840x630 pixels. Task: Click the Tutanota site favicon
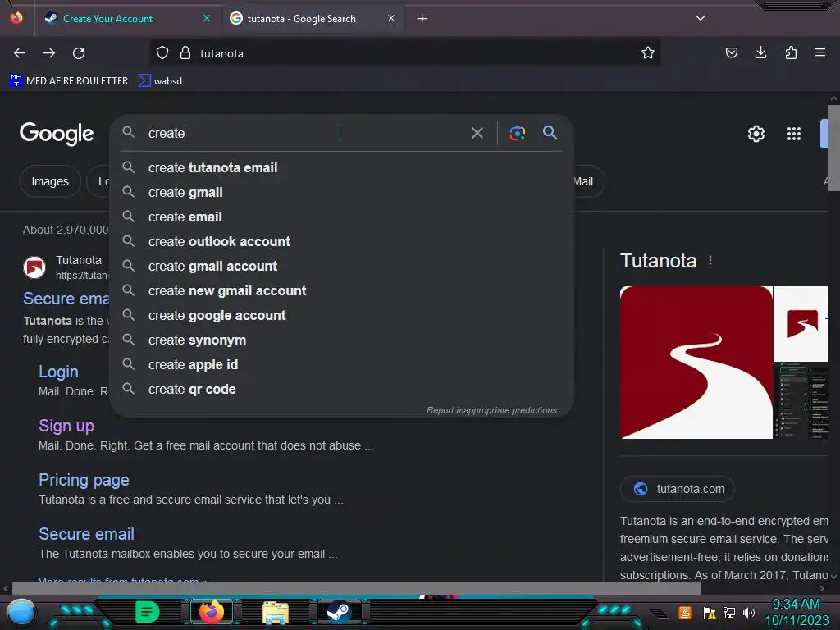point(34,267)
